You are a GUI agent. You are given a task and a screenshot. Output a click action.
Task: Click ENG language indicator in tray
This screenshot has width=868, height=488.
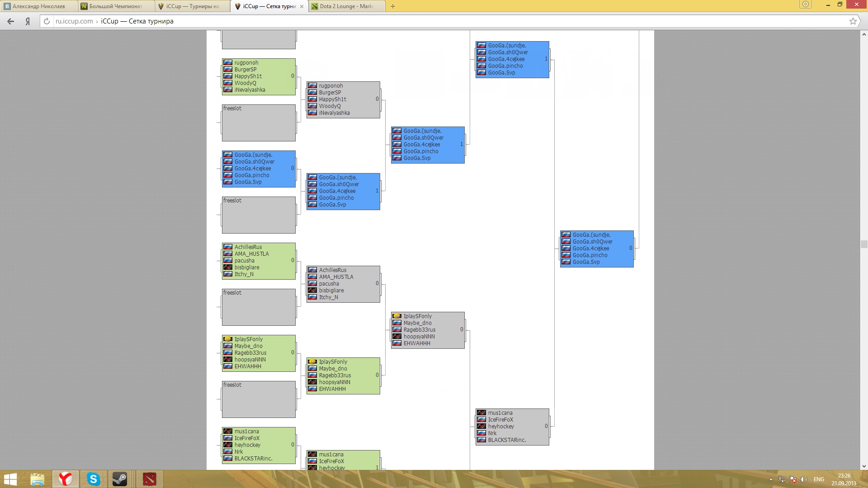(x=819, y=479)
